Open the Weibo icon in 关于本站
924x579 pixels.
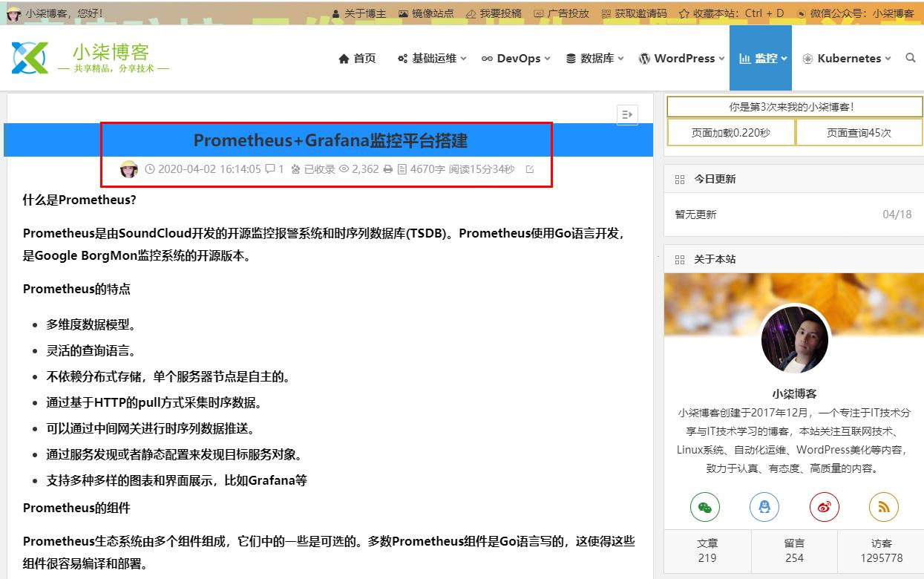click(x=824, y=507)
